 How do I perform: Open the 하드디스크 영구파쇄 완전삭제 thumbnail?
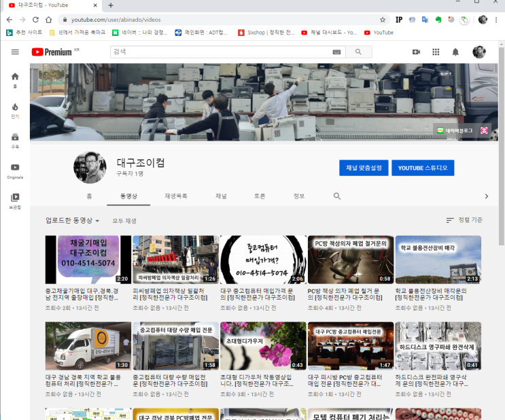click(x=438, y=346)
